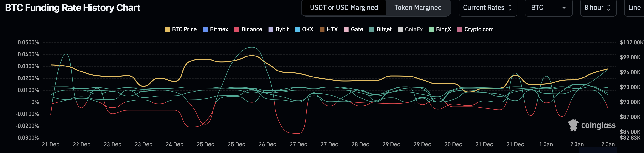
Task: Click the 26 Dec date label
Action: [267, 144]
